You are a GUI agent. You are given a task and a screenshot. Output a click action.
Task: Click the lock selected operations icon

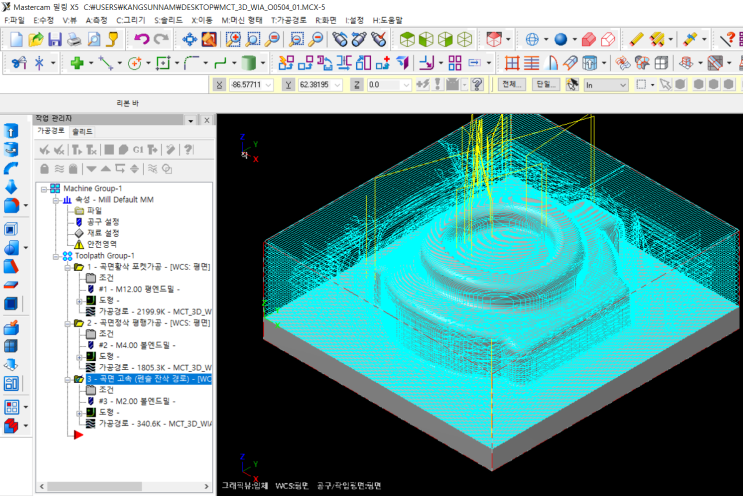click(44, 168)
